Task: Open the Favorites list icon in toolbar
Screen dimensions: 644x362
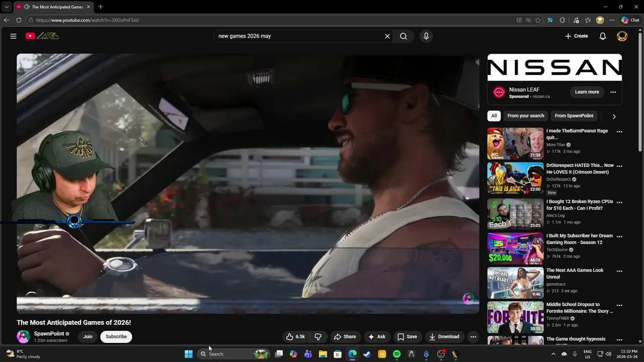Action: click(588, 20)
